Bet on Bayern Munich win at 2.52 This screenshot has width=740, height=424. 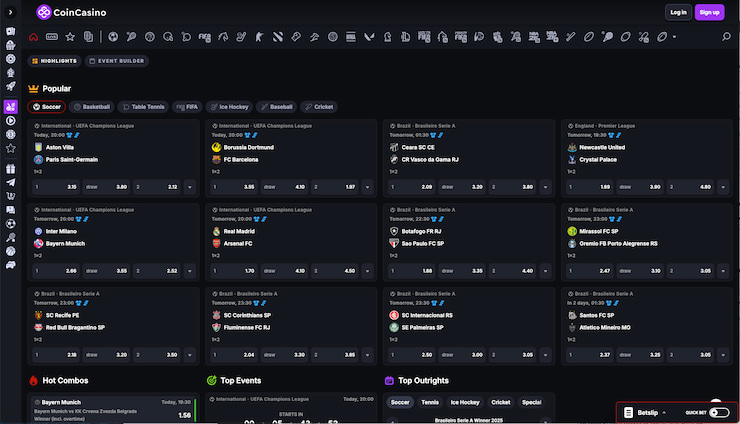tap(157, 271)
